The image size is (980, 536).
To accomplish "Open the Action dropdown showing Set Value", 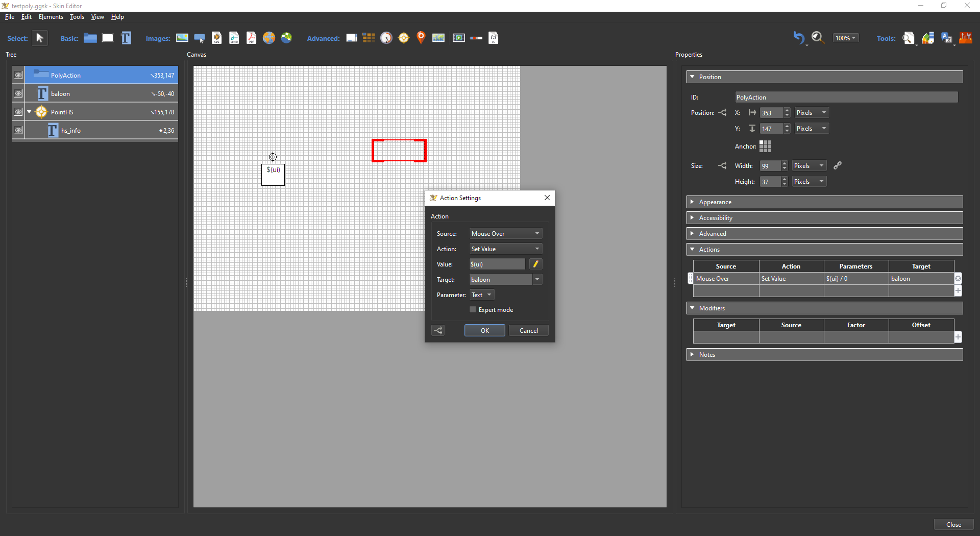I will click(505, 249).
